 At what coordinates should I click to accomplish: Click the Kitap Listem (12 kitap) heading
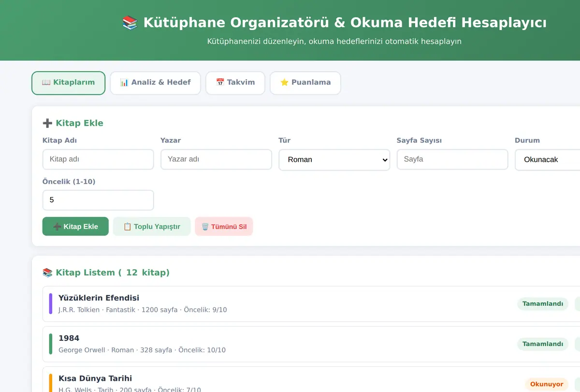click(106, 273)
